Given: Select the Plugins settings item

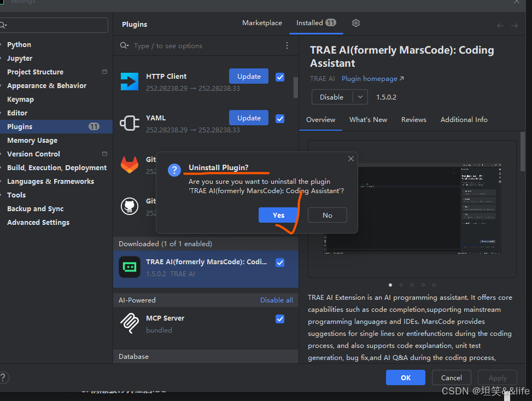Looking at the screenshot, I should coord(56,127).
